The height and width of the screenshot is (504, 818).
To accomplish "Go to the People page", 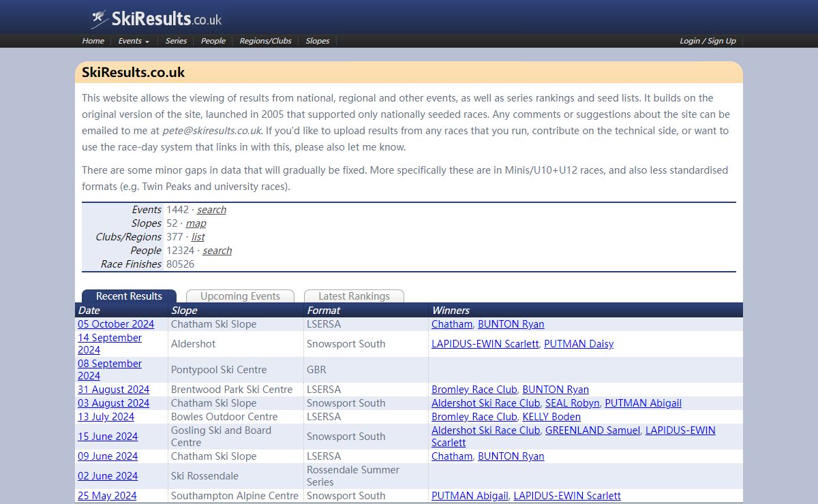I will [213, 41].
